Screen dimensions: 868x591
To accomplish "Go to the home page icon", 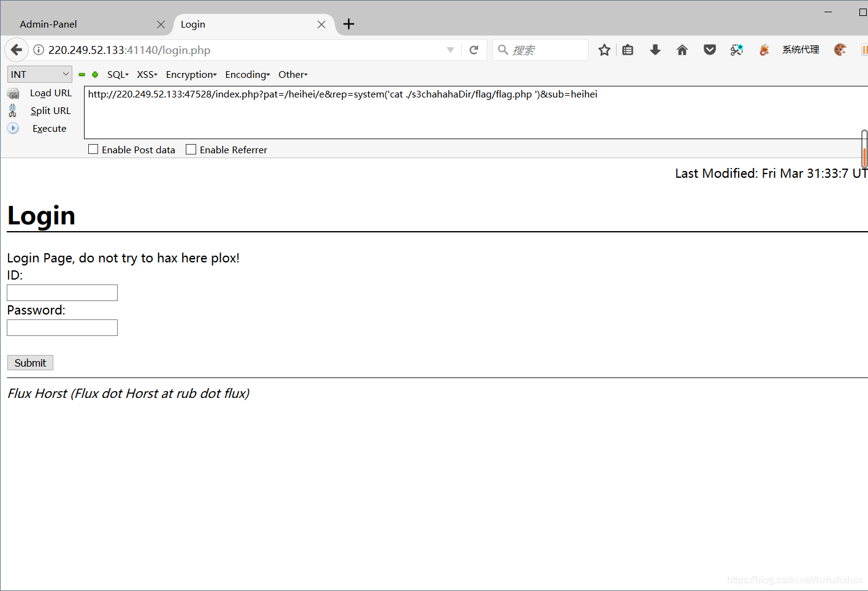I will tap(682, 50).
